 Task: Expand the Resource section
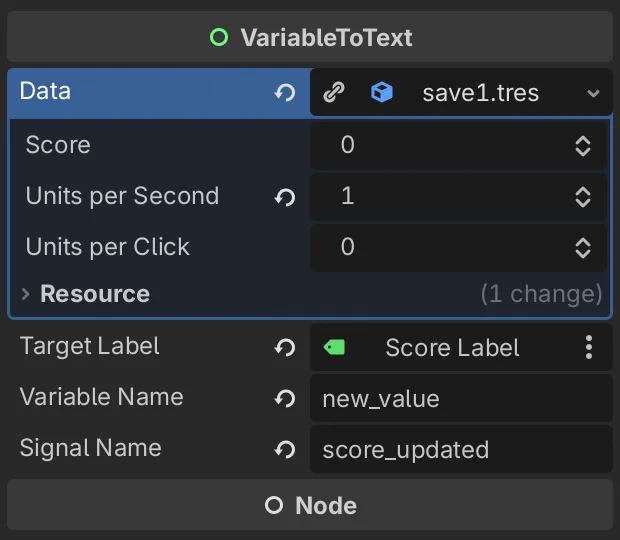26,294
